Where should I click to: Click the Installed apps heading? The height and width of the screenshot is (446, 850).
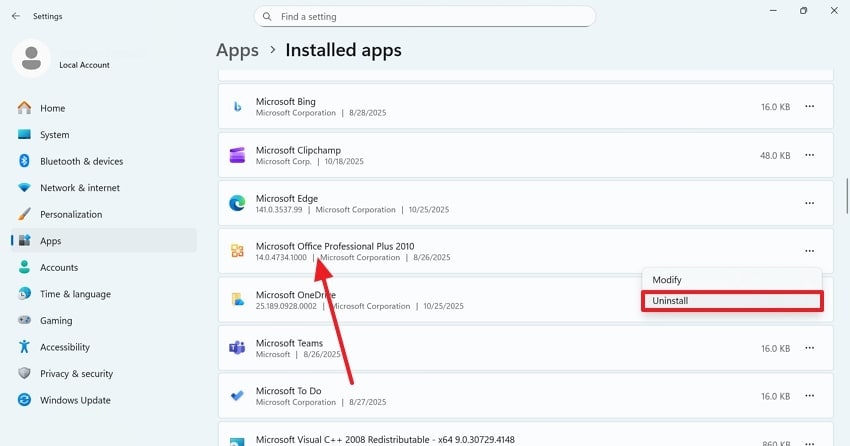click(344, 50)
